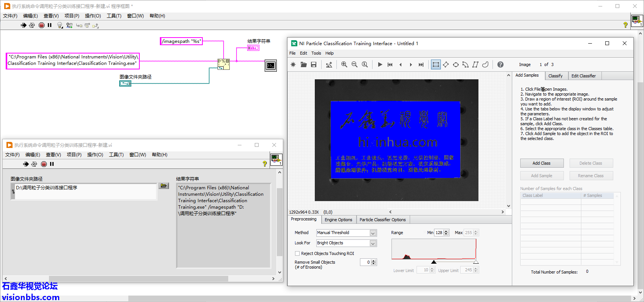Image resolution: width=644 pixels, height=302 pixels.
Task: Browse for image folder path
Action: click(x=164, y=186)
